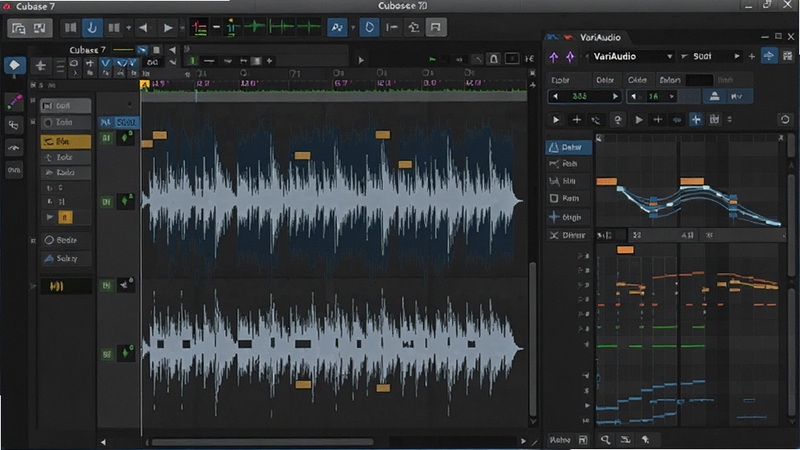Click the blue eject-shaped button in VariAudio
This screenshot has height=450, width=800.
(x=714, y=96)
